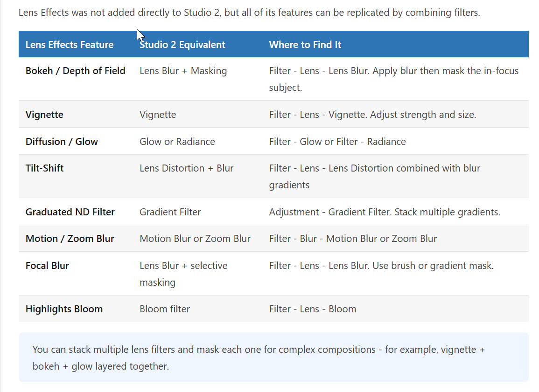Click the 'Lens Blur + Masking' equivalent cell
The image size is (539, 392).
click(x=183, y=71)
